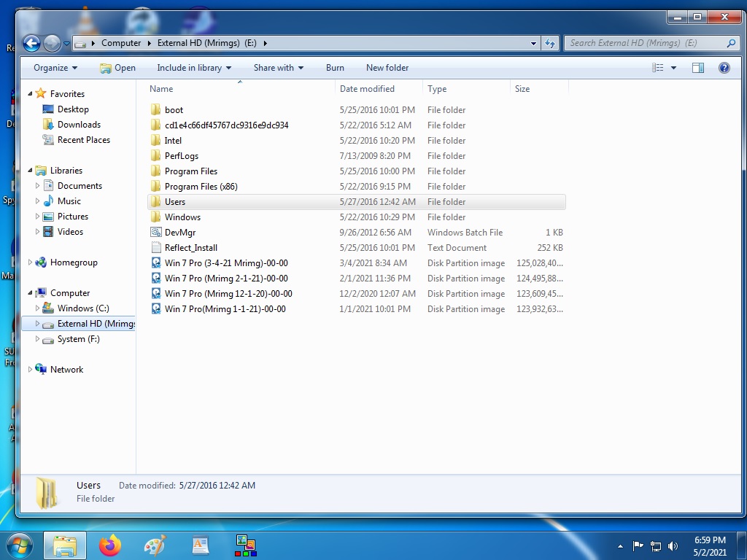Viewport: 747px width, 560px height.
Task: Click the Action Center flag tray icon
Action: (x=638, y=545)
